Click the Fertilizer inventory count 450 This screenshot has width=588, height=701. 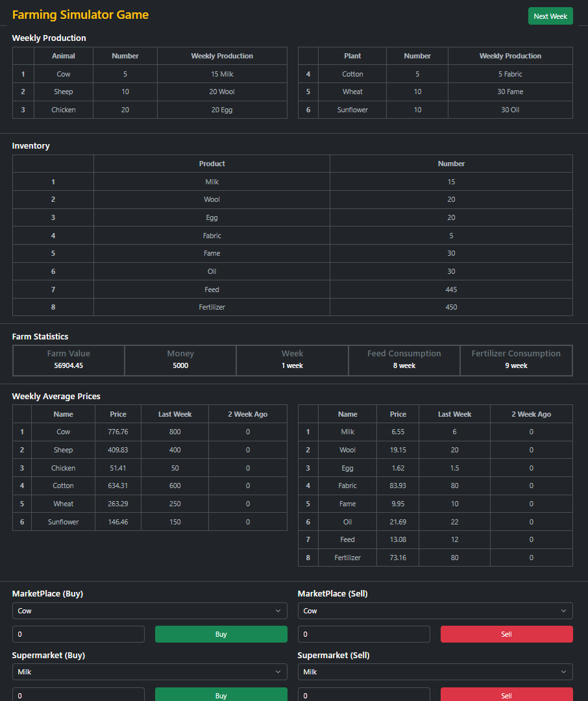pos(451,307)
